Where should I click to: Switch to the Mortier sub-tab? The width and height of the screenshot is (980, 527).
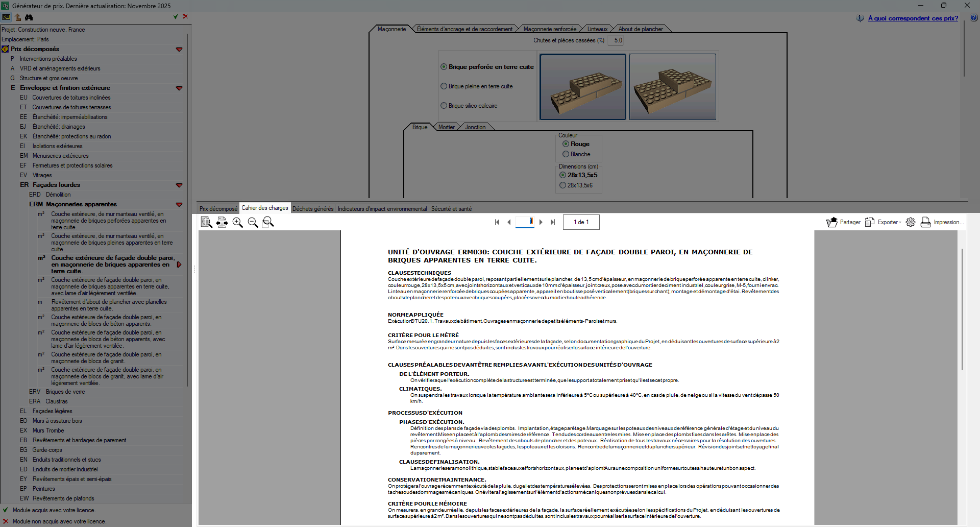446,127
